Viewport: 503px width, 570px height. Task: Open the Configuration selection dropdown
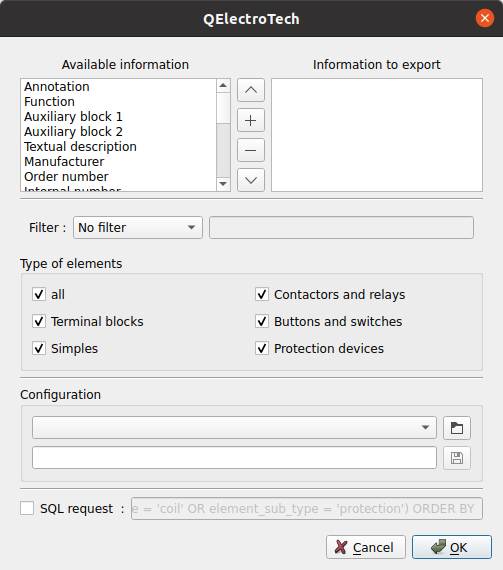tap(234, 428)
